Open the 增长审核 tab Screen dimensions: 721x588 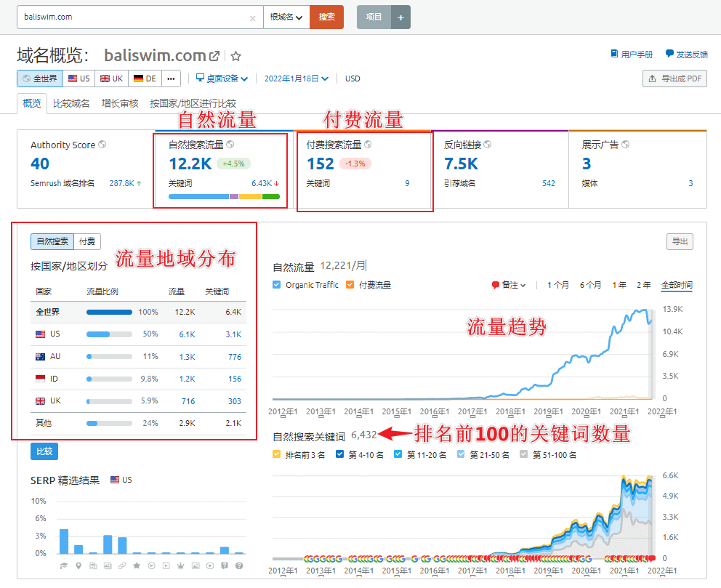120,103
